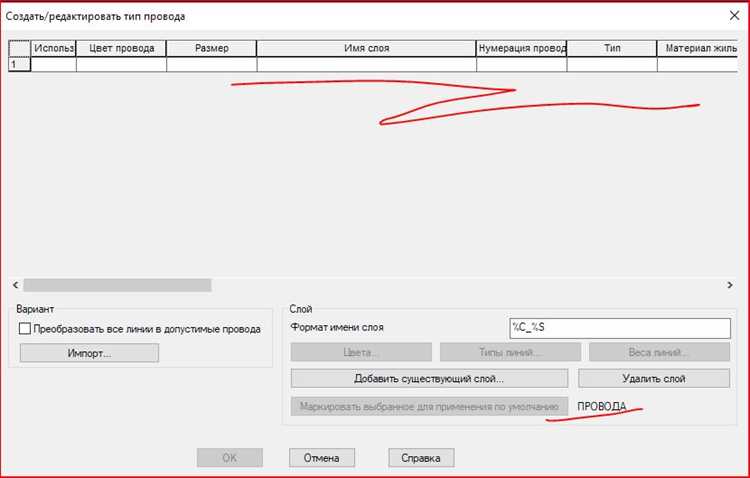Click the 'ПРОВОДА' default layer label

point(602,406)
